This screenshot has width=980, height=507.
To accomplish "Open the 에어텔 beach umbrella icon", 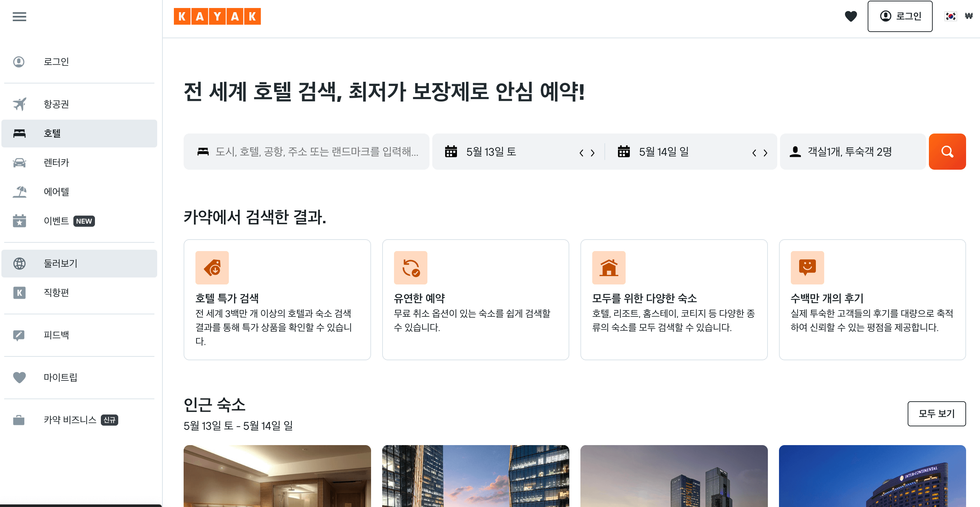I will point(19,192).
